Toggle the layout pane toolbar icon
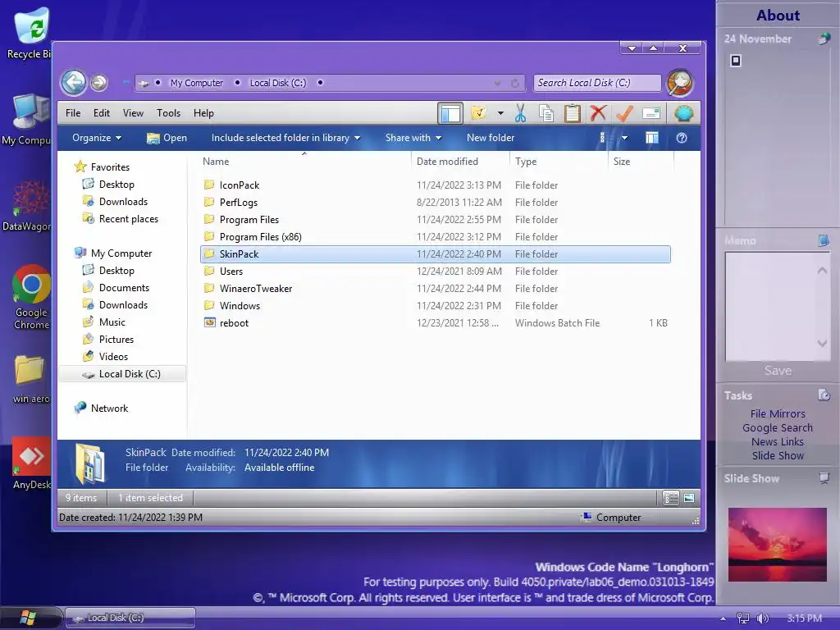840x630 pixels. pyautogui.click(x=450, y=113)
